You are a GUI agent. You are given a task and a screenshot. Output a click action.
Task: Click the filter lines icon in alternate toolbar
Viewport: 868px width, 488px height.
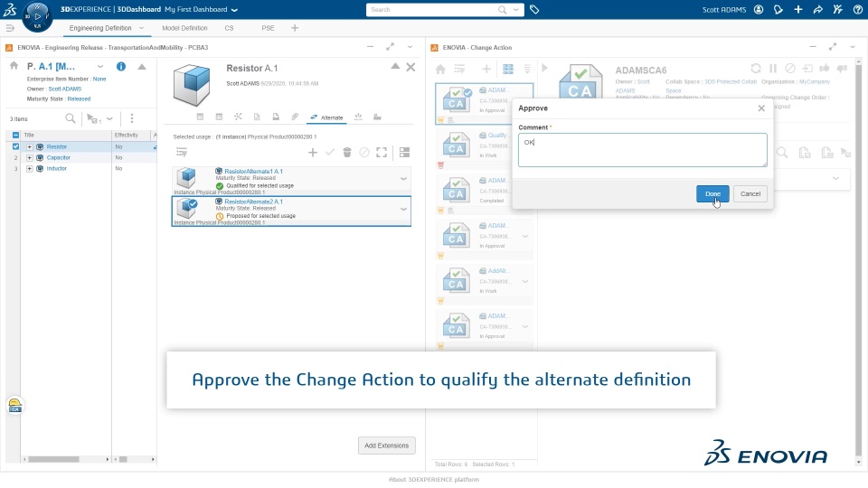pyautogui.click(x=182, y=152)
